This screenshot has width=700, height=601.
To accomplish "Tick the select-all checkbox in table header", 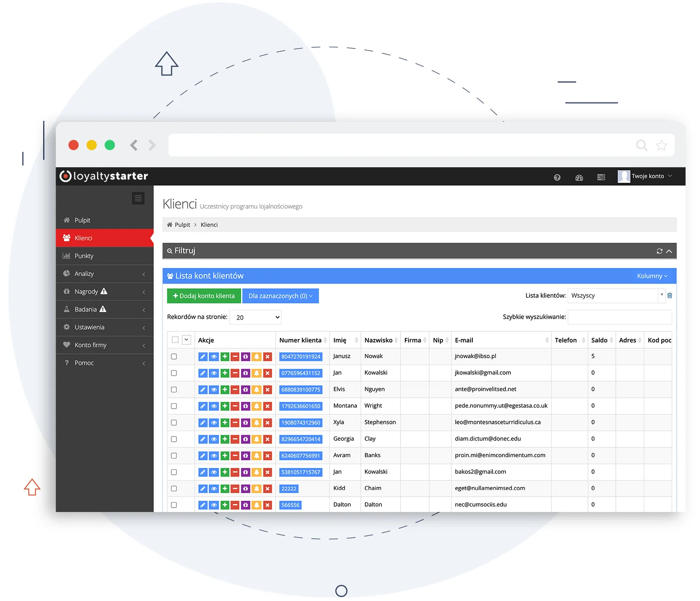I will click(x=175, y=340).
